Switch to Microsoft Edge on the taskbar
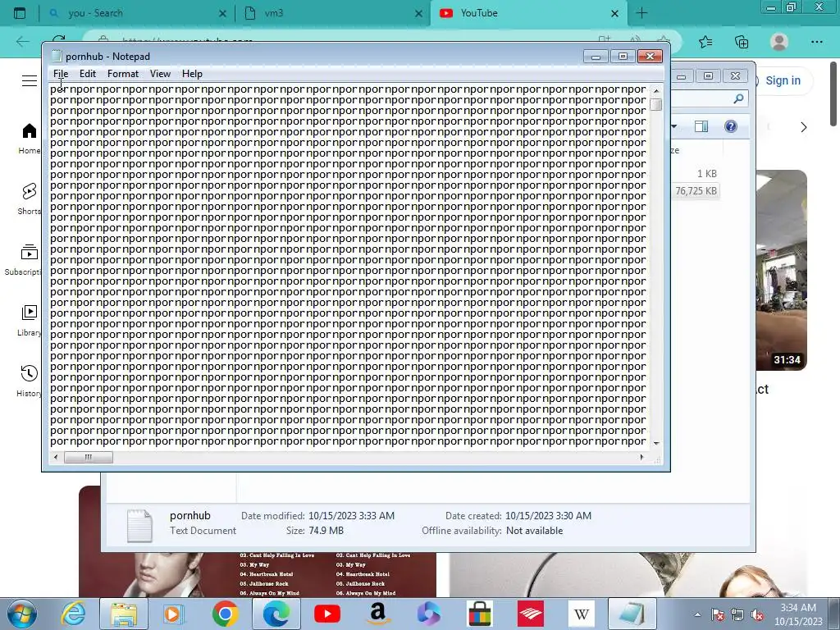Viewport: 840px width, 630px height. (276, 614)
